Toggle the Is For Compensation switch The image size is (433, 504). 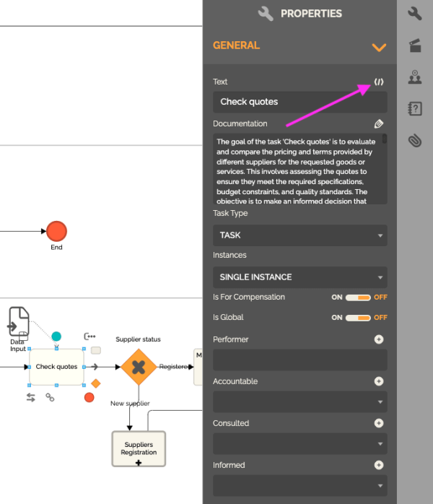click(359, 297)
